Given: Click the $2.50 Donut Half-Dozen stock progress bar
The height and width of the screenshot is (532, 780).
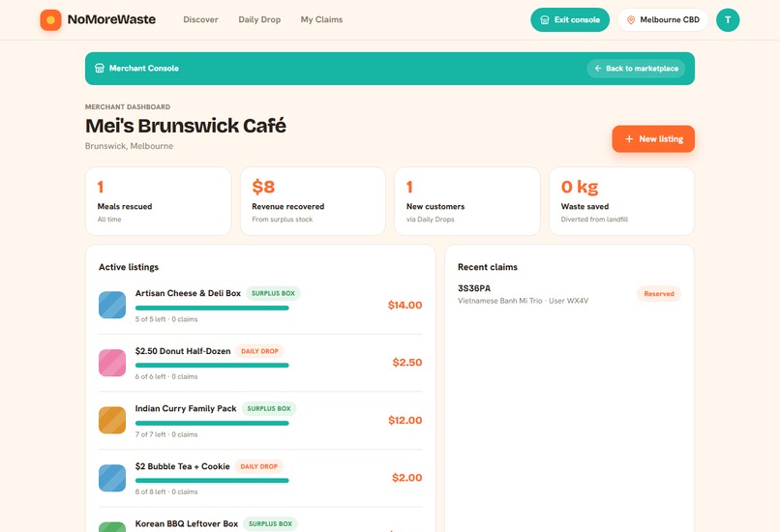Looking at the screenshot, I should click(x=212, y=366).
